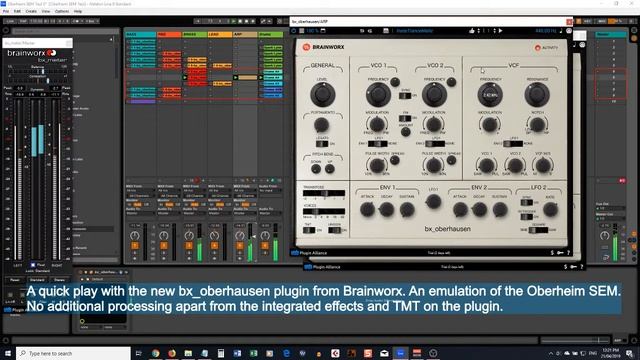
Task: Open ARP track Audio To Master dropdown
Action: (245, 213)
